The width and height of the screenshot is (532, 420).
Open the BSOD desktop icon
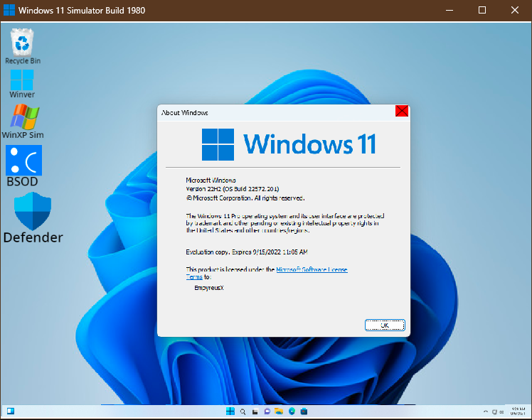pos(23,166)
